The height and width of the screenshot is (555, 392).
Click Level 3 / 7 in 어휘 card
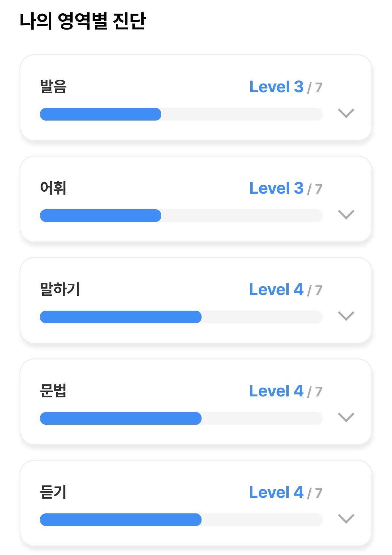tap(286, 188)
